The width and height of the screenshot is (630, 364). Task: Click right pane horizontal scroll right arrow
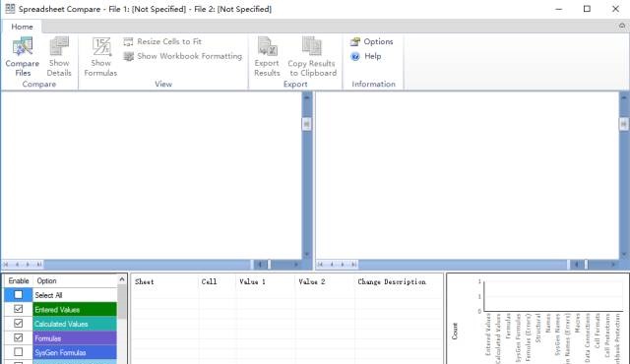pyautogui.click(x=613, y=265)
